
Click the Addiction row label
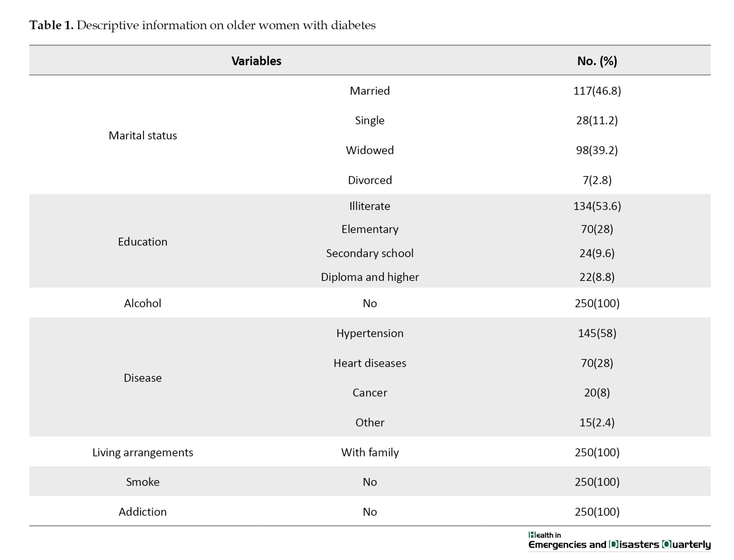coord(143,512)
